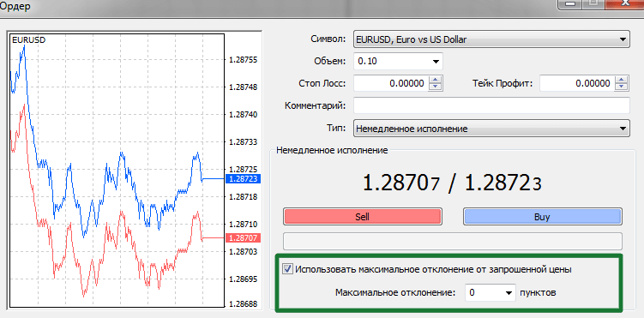Click the empty status bar below Sell and Buy
The width and height of the screenshot is (644, 318).
[x=453, y=241]
